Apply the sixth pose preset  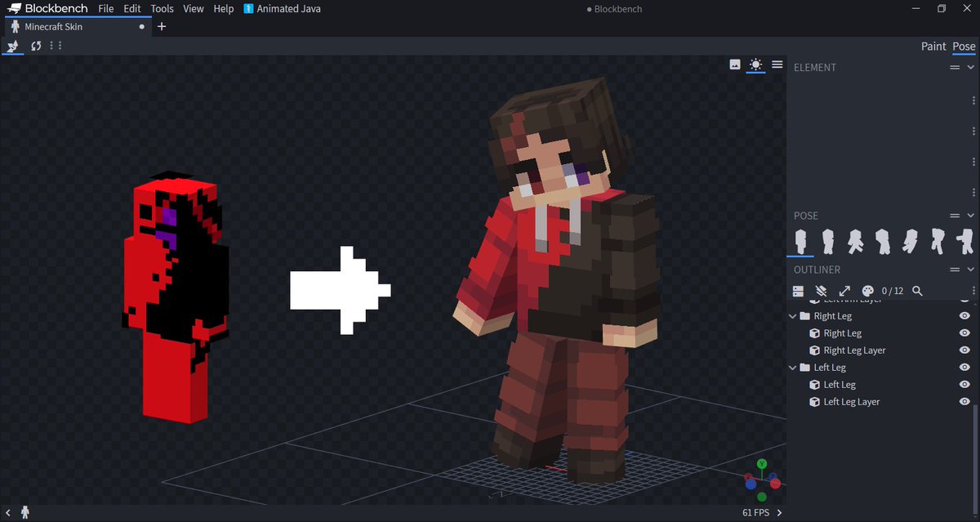point(937,241)
